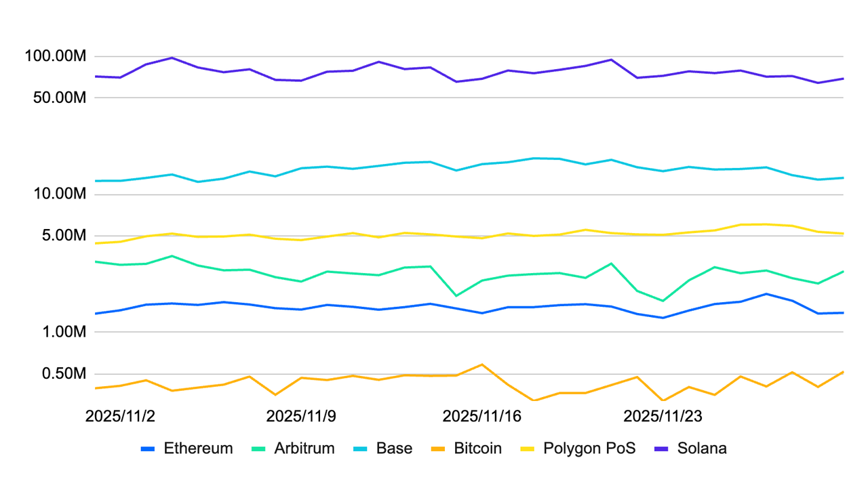Click the Bitcoin orange legend swatch
Image resolution: width=868 pixels, height=481 pixels.
[x=439, y=449]
